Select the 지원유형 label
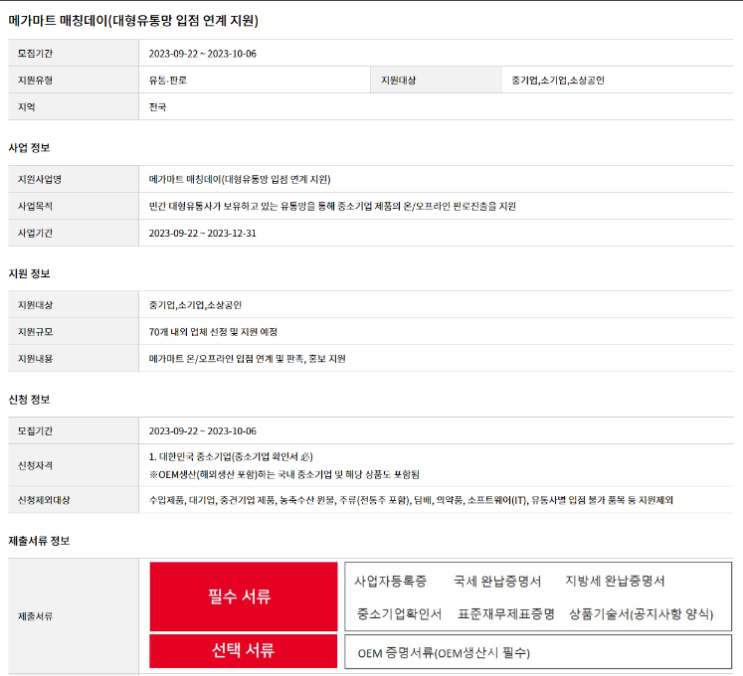 [35, 80]
